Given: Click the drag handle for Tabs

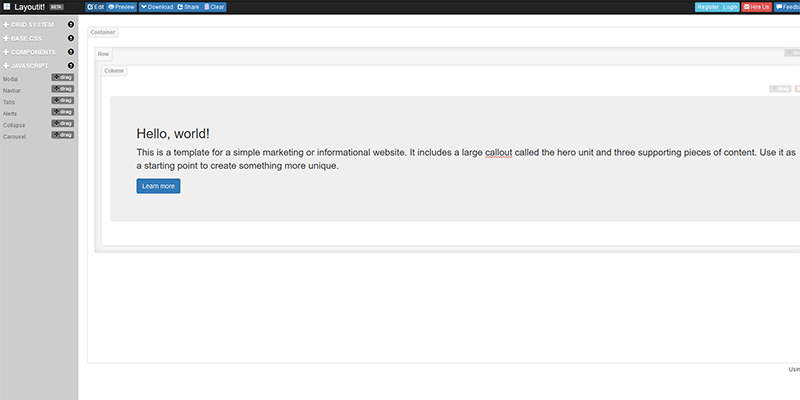Looking at the screenshot, I should tap(62, 101).
